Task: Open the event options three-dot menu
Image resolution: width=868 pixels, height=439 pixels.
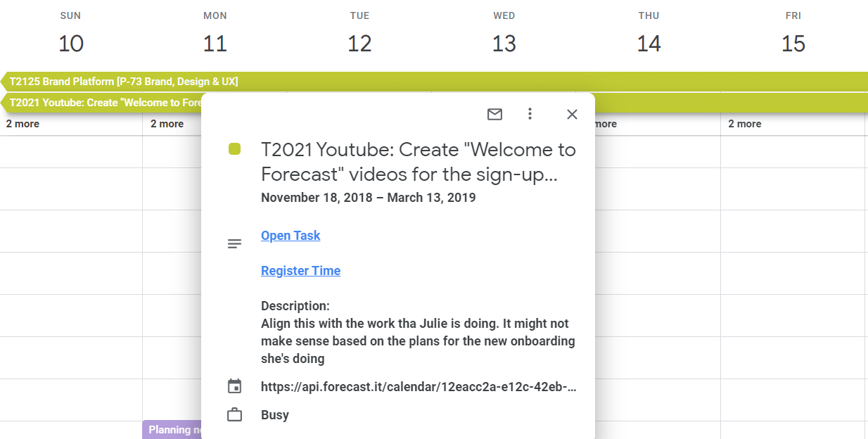Action: (530, 114)
